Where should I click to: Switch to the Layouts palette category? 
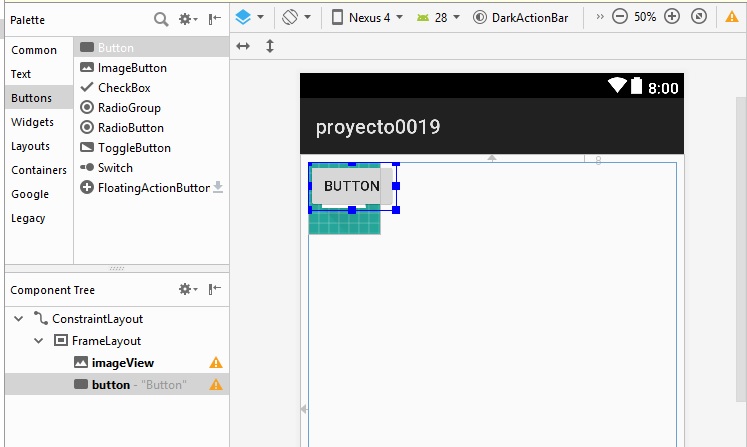click(x=31, y=146)
